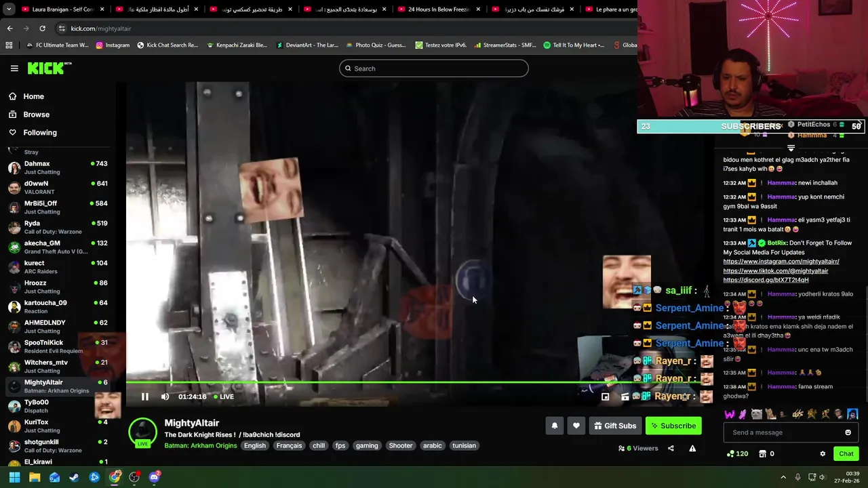Screen dimensions: 868x488
Task: Open KuriTox channel in sidebar
Action: pos(58,426)
